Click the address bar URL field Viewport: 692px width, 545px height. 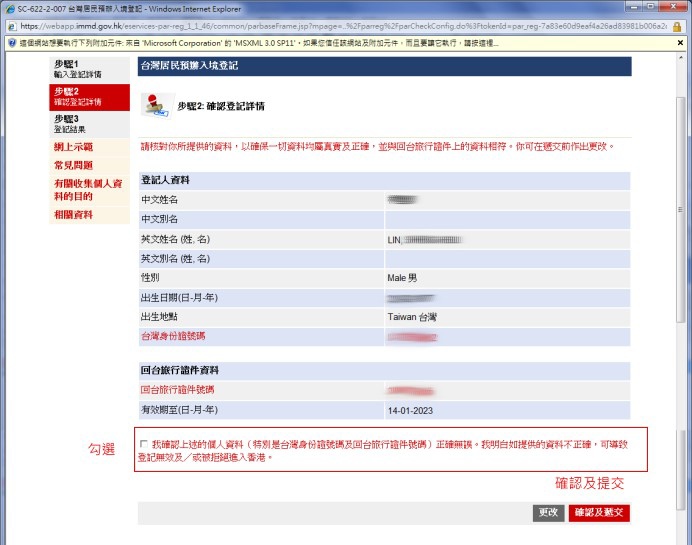pos(343,26)
